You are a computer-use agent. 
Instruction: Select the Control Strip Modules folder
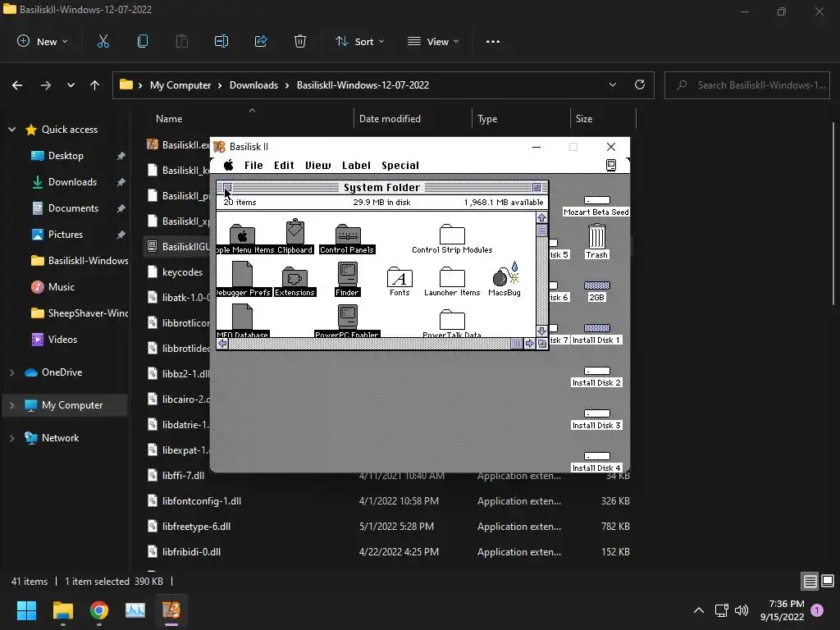452,234
